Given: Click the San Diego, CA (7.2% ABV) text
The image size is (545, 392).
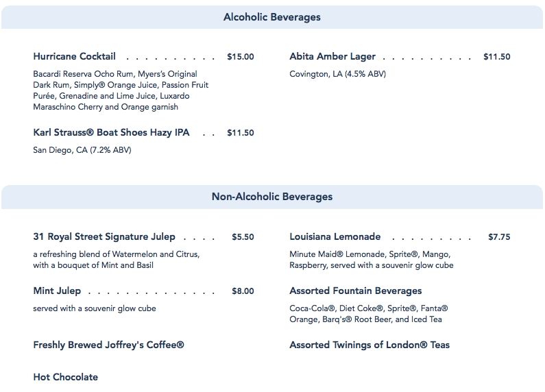Looking at the screenshot, I should (82, 150).
